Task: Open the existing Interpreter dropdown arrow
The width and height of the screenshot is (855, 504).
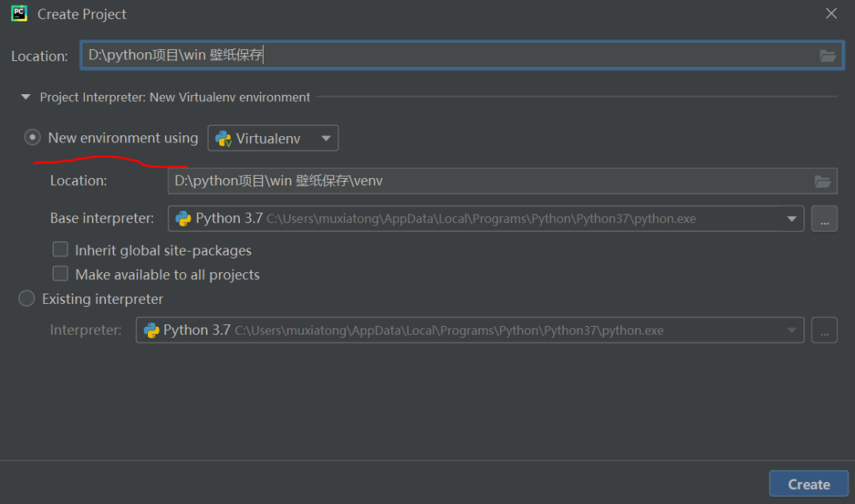Action: pyautogui.click(x=791, y=331)
